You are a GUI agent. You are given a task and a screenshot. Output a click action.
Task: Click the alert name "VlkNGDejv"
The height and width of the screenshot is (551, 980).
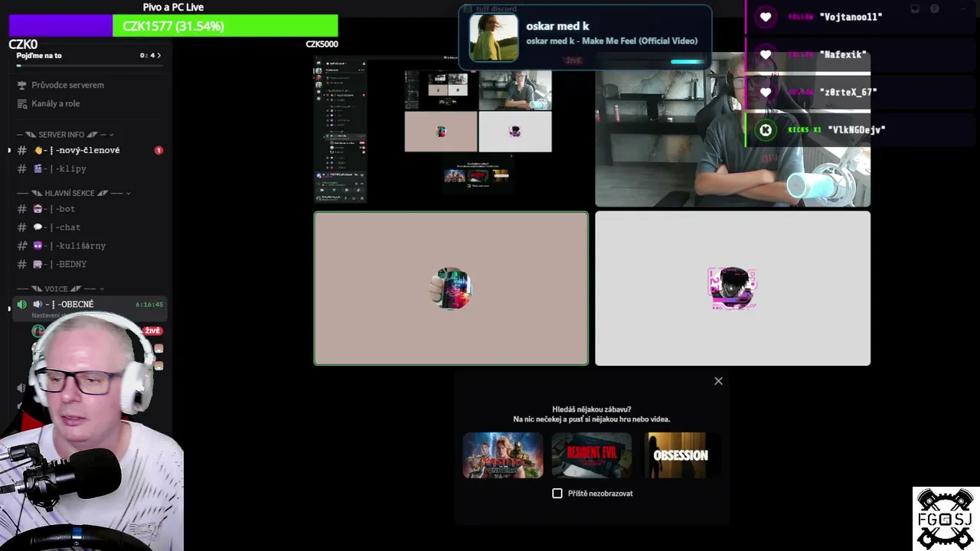[x=857, y=130]
